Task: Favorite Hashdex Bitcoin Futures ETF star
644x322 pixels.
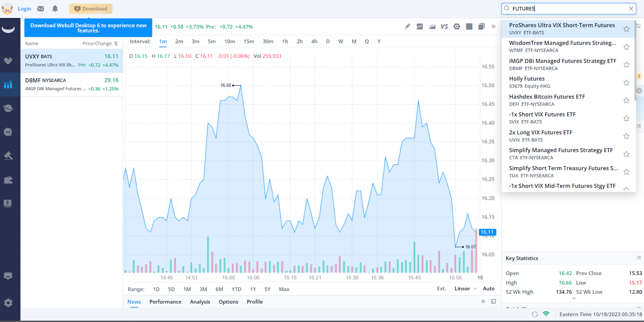Action: pos(626,100)
